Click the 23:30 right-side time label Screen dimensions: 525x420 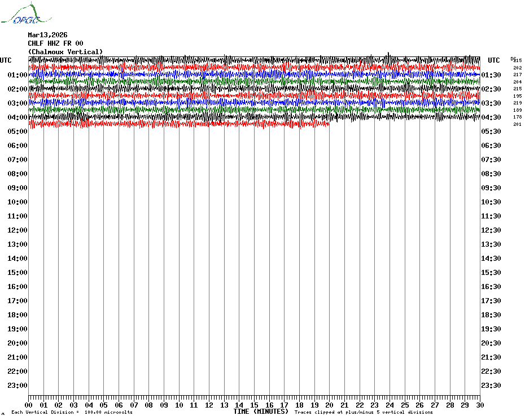pyautogui.click(x=491, y=385)
